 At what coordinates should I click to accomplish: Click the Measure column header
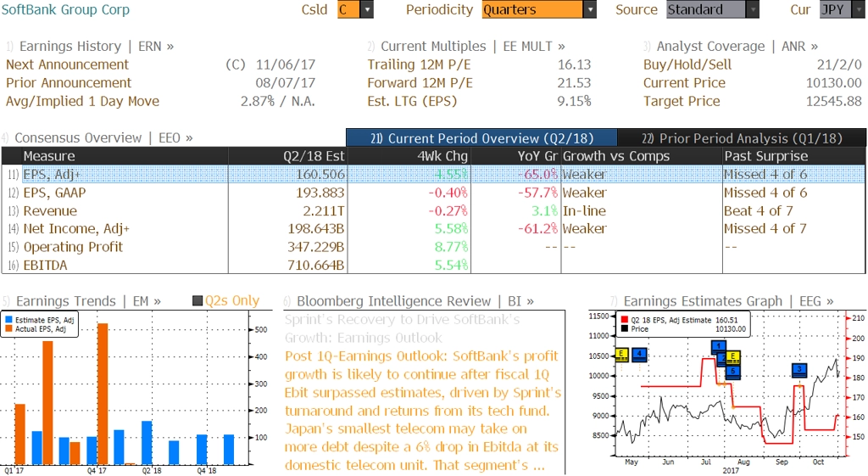coord(125,156)
